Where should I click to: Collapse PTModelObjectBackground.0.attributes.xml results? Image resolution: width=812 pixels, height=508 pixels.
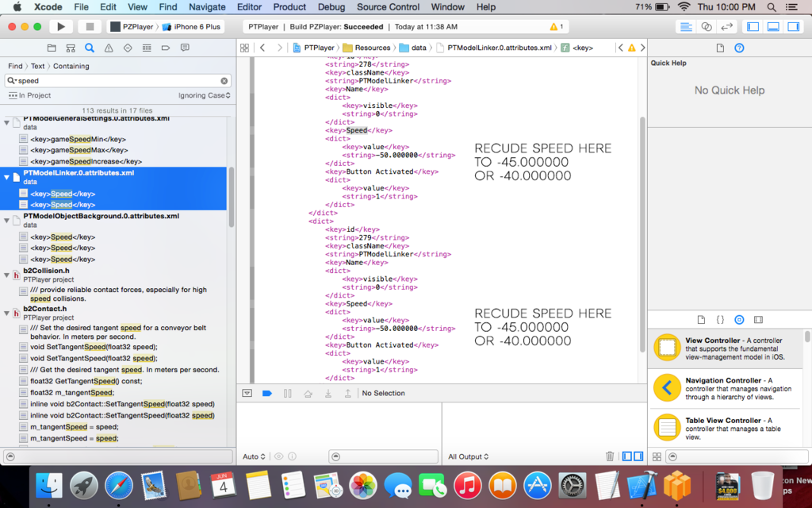pyautogui.click(x=6, y=221)
